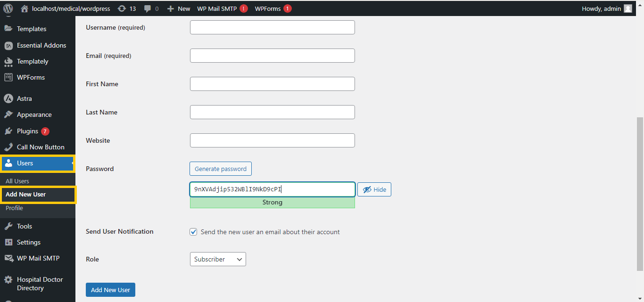Click the WordPress logo icon

pyautogui.click(x=8, y=8)
